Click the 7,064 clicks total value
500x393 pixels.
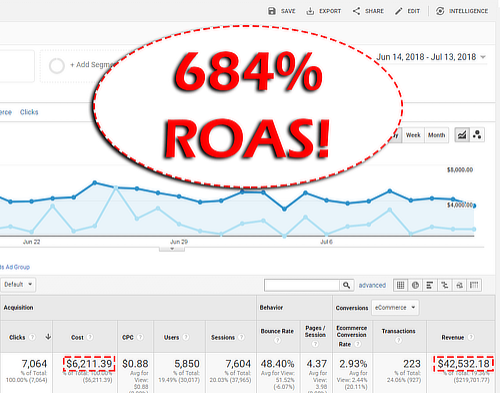(34, 364)
